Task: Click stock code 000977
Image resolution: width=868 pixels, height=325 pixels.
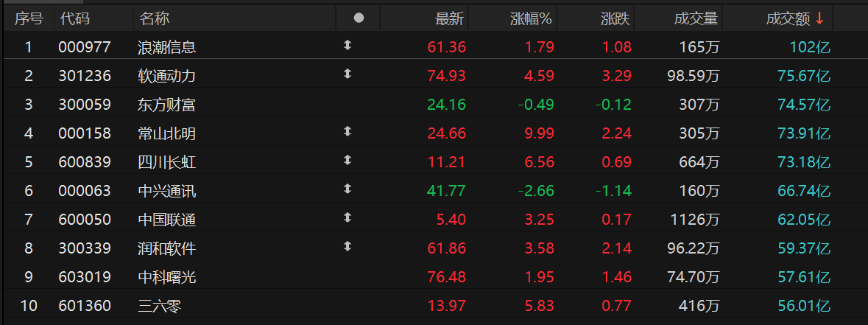Action: pos(85,48)
